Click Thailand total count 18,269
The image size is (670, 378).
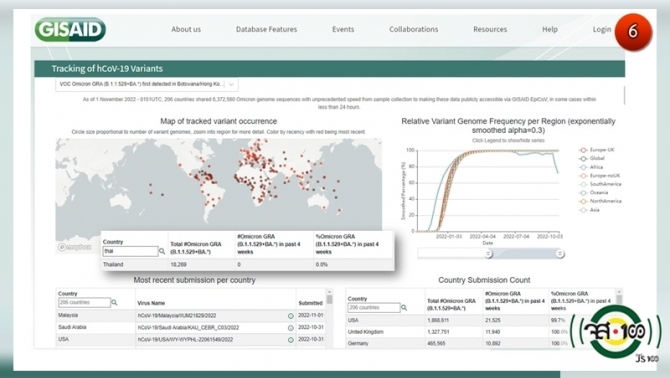click(179, 265)
